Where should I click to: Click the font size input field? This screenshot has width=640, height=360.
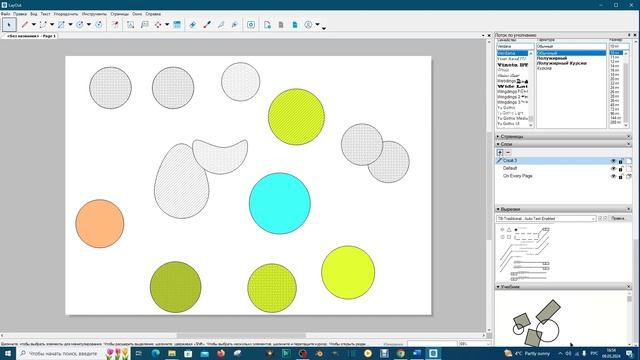coord(618,46)
